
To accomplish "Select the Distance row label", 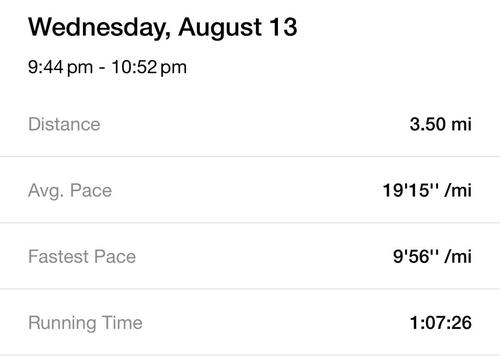I will tap(64, 124).
